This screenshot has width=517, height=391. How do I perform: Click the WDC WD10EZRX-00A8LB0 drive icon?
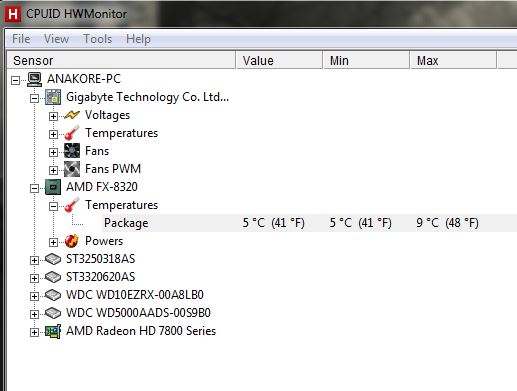pos(53,295)
